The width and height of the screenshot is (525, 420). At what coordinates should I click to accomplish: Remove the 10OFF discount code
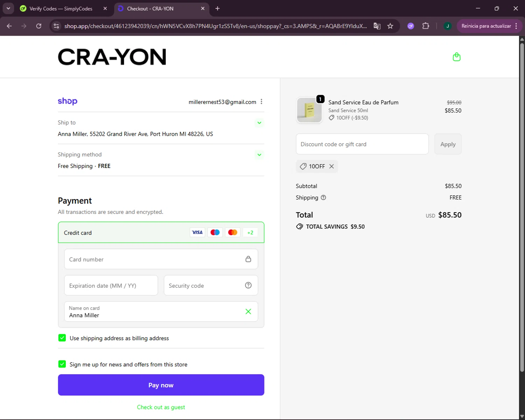(331, 166)
